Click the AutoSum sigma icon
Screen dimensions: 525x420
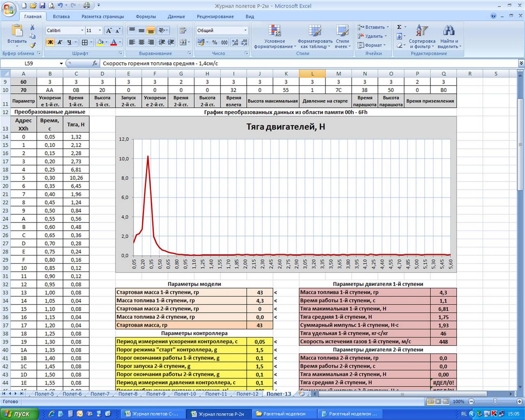(399, 27)
